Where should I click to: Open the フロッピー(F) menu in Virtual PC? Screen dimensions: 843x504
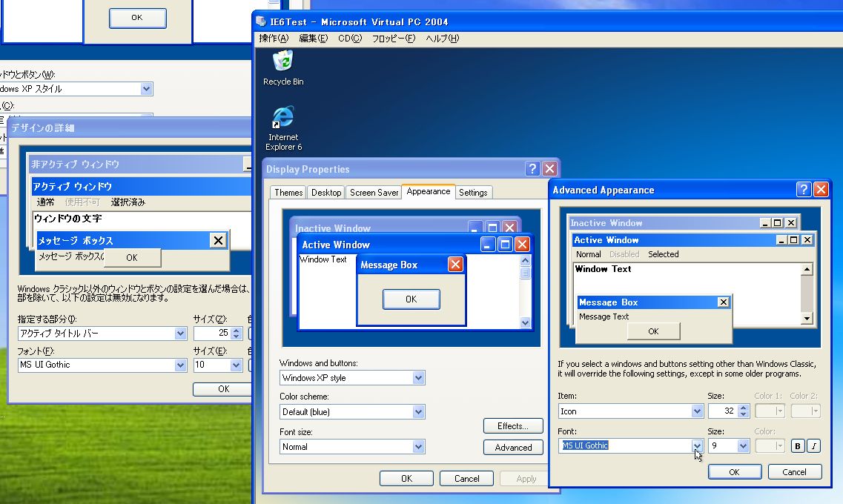[394, 38]
